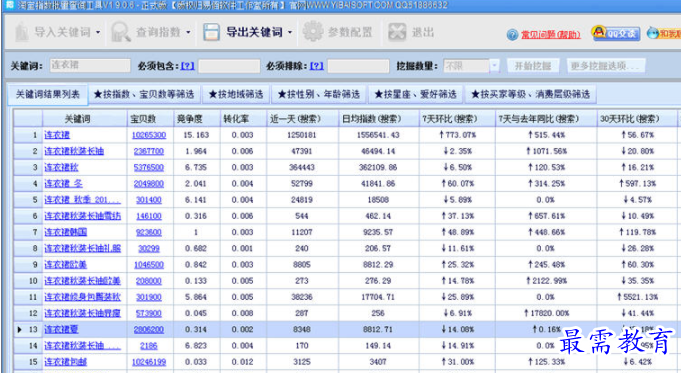Focus the 必须包含 input field
The image size is (681, 373).
(229, 66)
